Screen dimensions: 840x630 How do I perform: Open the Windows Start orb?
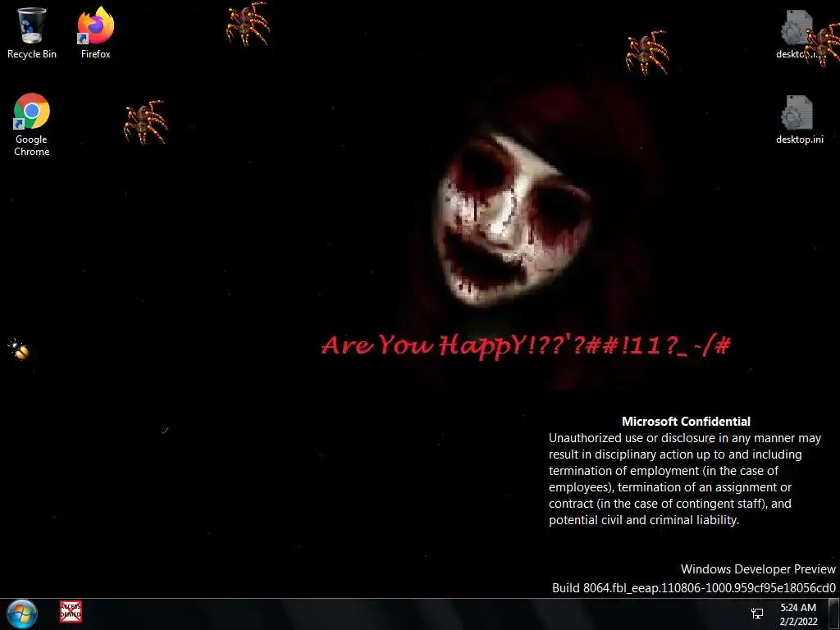[22, 614]
